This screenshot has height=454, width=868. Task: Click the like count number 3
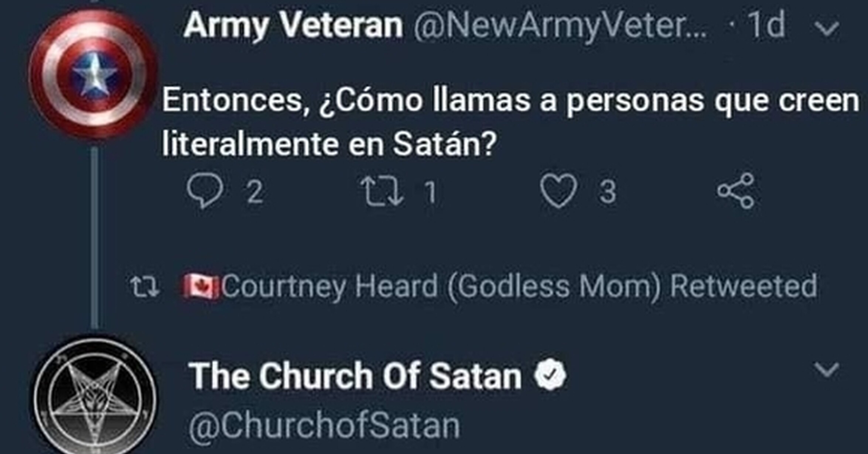point(607,192)
